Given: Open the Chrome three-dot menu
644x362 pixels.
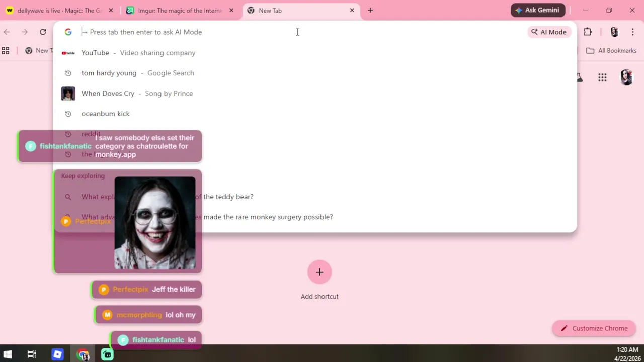Looking at the screenshot, I should tap(632, 32).
